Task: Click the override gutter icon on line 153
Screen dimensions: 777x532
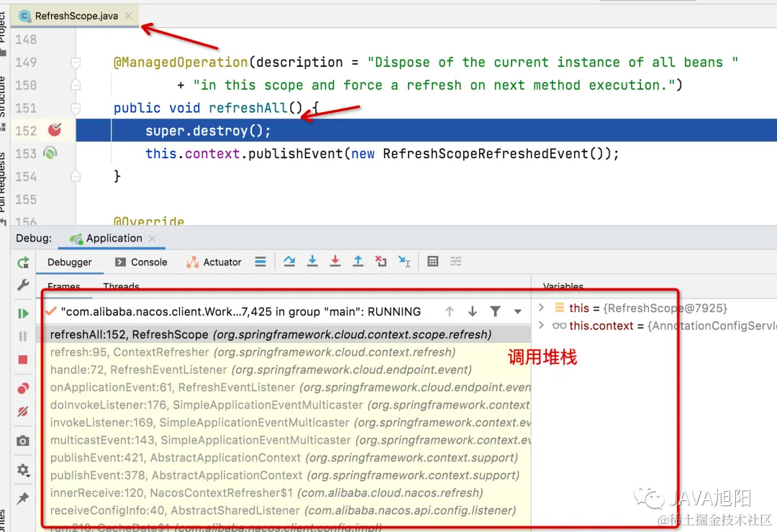Action: [x=50, y=153]
